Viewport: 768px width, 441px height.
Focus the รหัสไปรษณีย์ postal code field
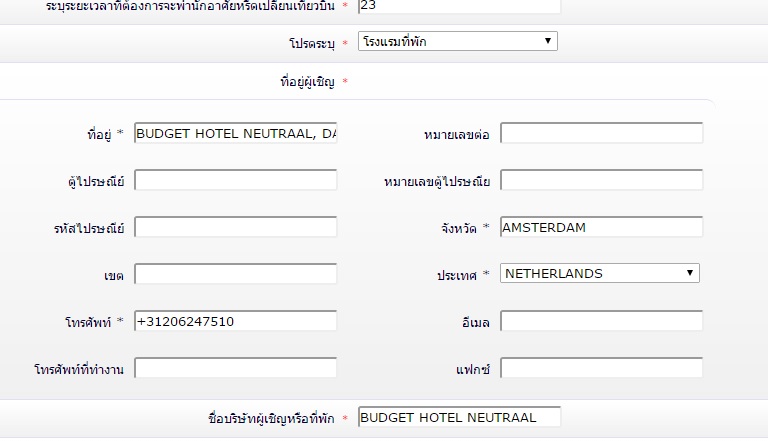point(235,227)
